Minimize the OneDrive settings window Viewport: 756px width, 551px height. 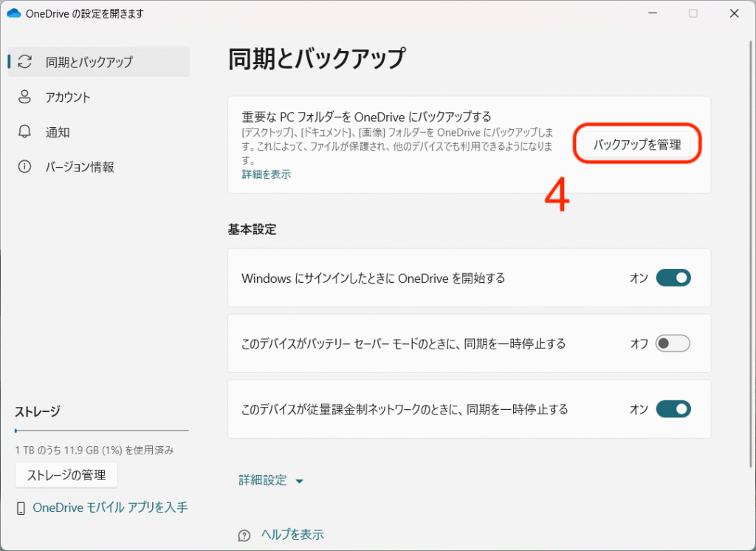(x=653, y=13)
